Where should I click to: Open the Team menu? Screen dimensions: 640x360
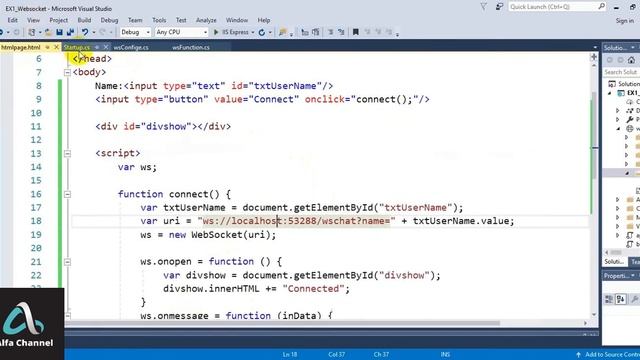135,20
